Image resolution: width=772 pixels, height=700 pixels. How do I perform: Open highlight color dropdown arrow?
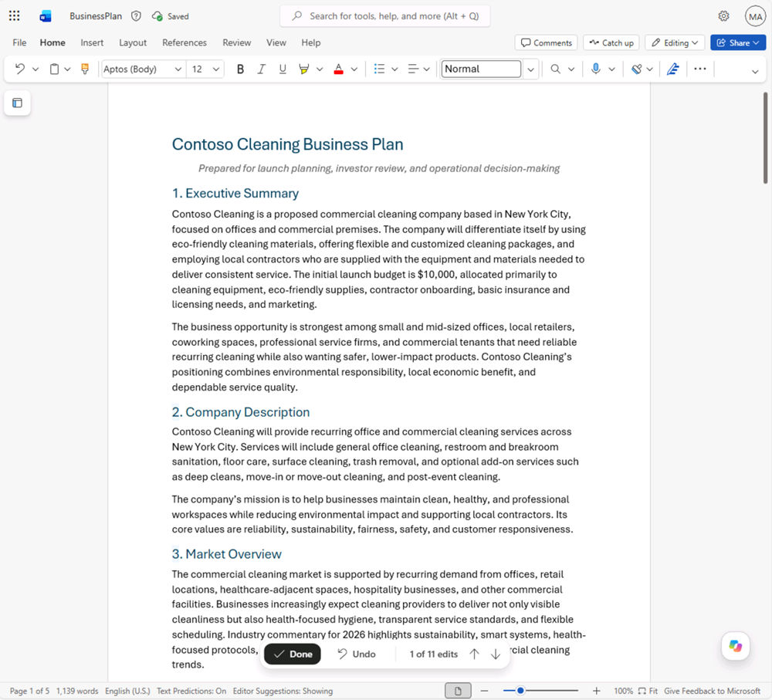[x=320, y=69]
